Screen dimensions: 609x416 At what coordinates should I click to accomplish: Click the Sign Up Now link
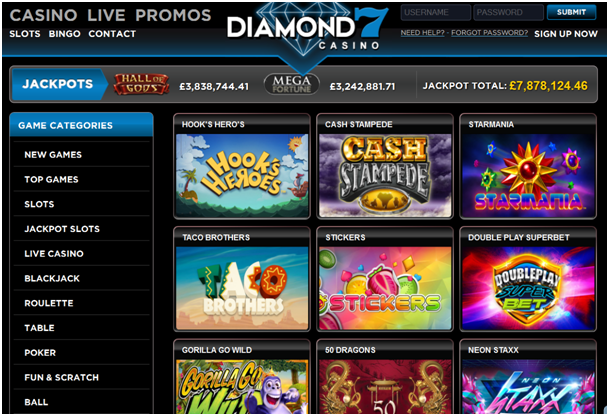click(566, 34)
